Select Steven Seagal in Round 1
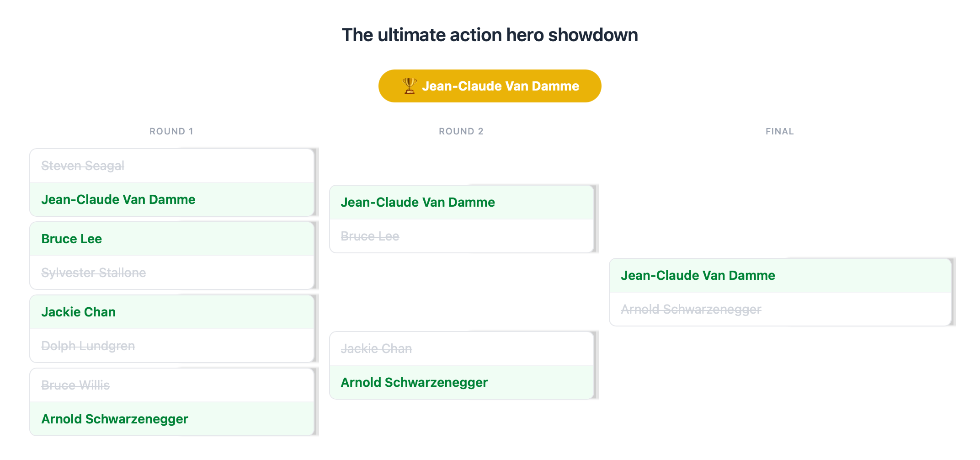Viewport: 980px width, 460px height. [x=82, y=166]
